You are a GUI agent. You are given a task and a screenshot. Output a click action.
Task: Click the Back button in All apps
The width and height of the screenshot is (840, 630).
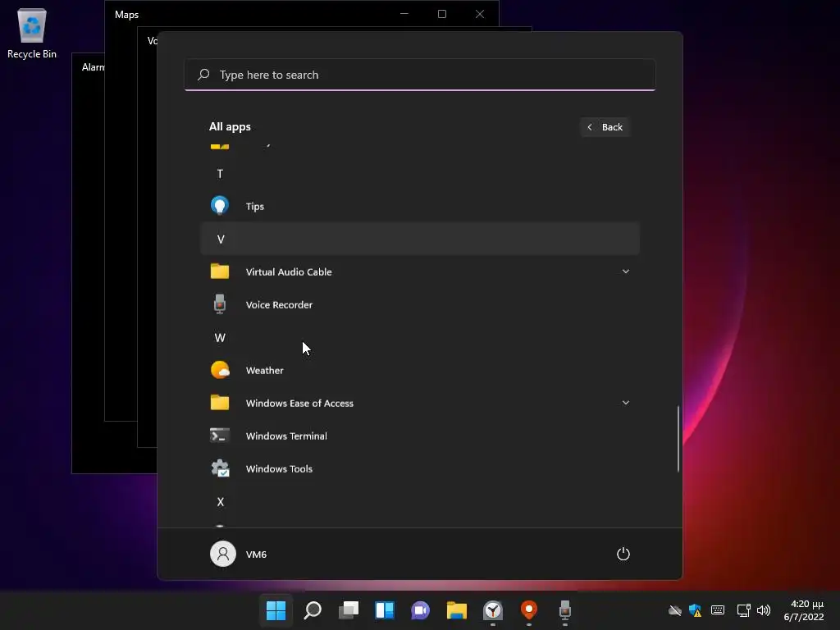tap(605, 127)
